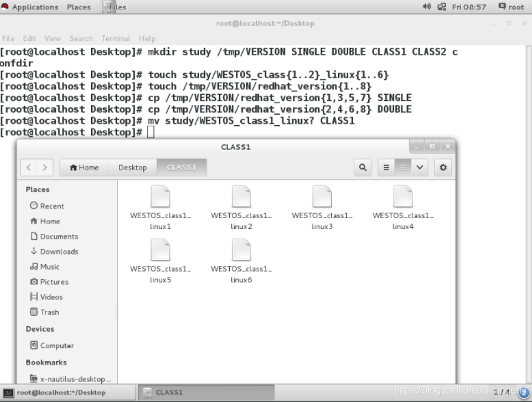Switch to terminal window in taskbar
This screenshot has width=532, height=402.
[68, 392]
